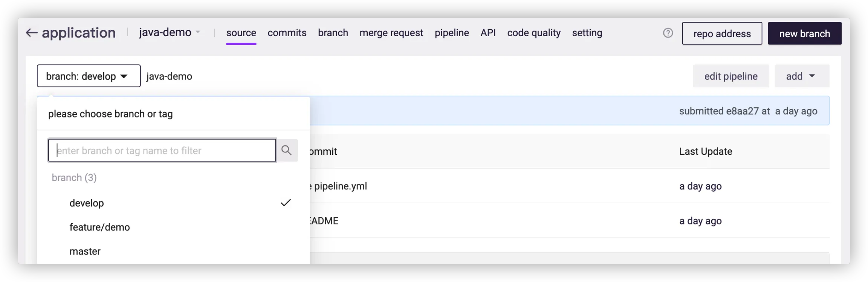Image resolution: width=868 pixels, height=282 pixels.
Task: Open the setting tab
Action: 587,33
